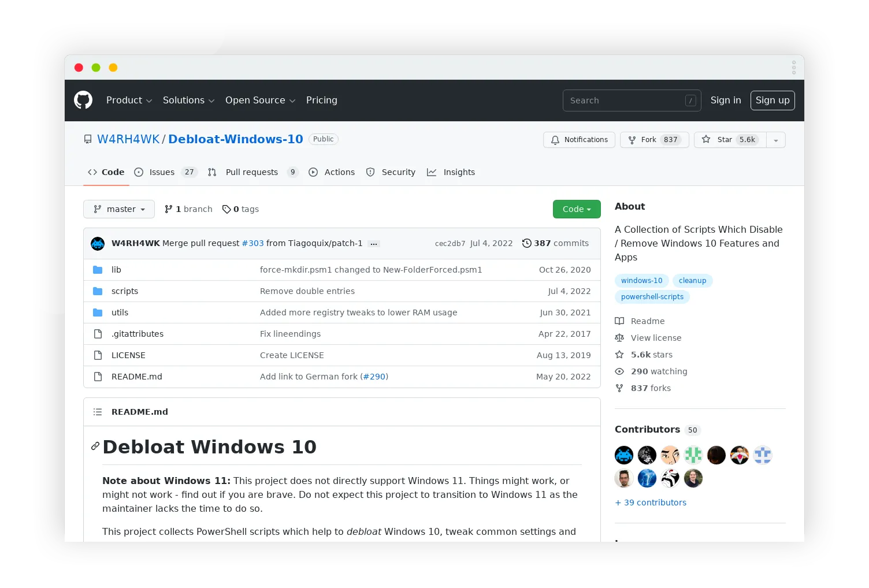Select the Issues tab icon

pyautogui.click(x=138, y=172)
